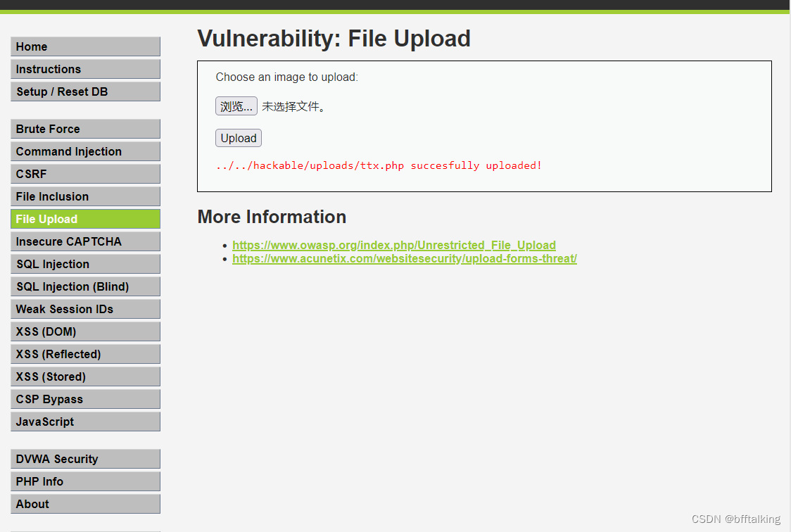
Task: Open Setup / Reset DB
Action: click(85, 91)
